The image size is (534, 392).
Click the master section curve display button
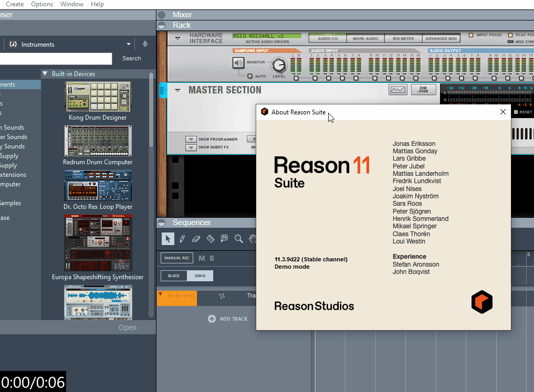(x=398, y=90)
